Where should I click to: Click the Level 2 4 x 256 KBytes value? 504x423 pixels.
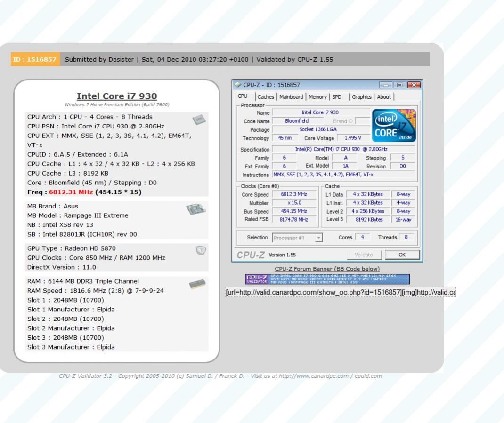[369, 211]
